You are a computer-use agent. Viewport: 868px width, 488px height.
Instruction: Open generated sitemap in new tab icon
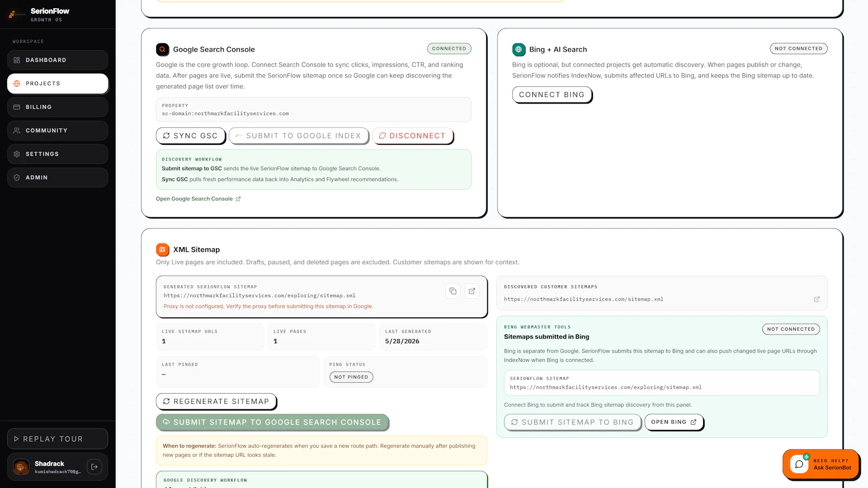[x=472, y=291]
